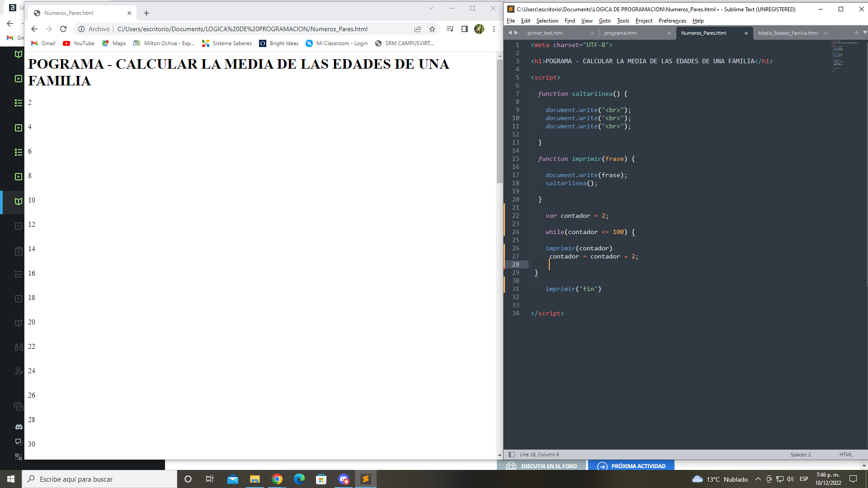Open Chrome media control queue icon

click(x=450, y=29)
